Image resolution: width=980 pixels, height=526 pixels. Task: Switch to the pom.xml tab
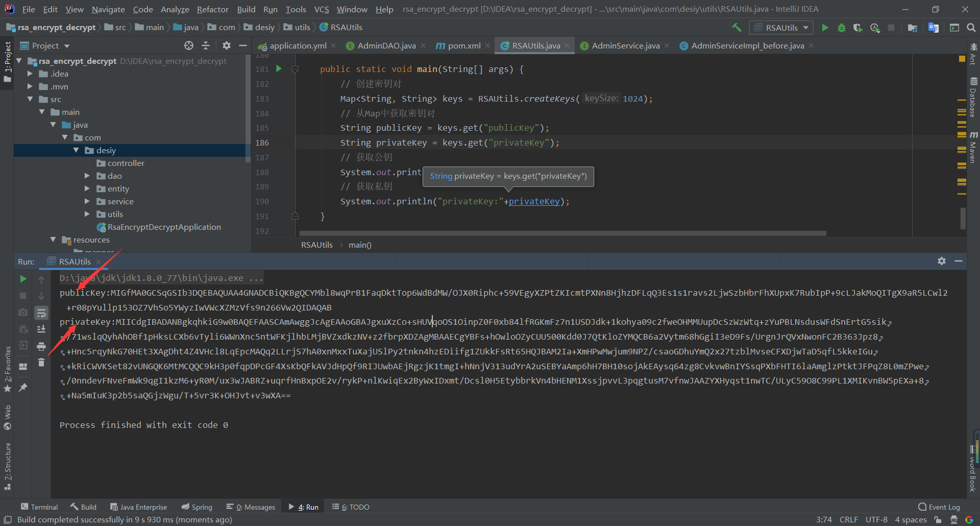tap(464, 46)
